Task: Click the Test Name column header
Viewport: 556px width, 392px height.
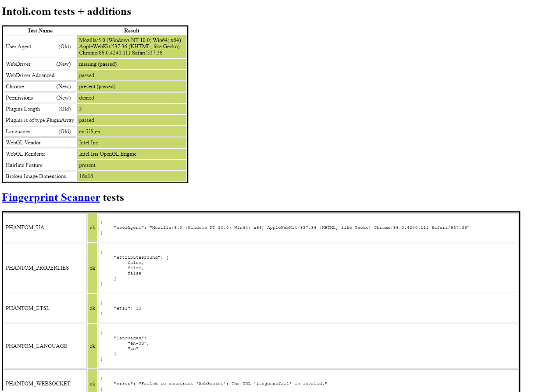Action: 40,31
